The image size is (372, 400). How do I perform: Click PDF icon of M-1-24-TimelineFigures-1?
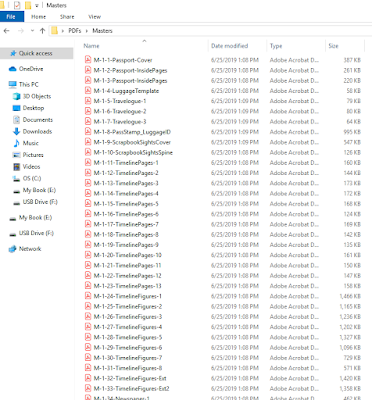(x=88, y=296)
